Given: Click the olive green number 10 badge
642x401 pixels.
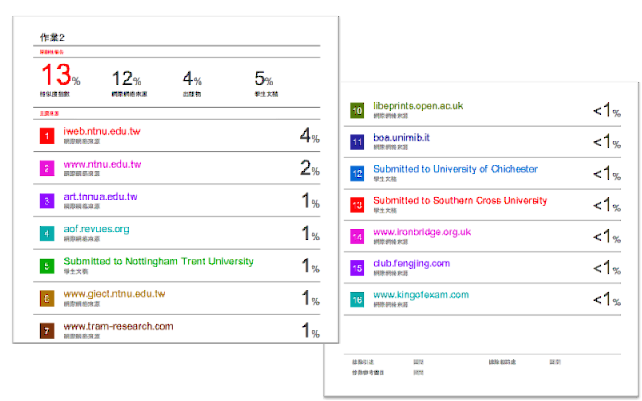Looking at the screenshot, I should coord(357,109).
